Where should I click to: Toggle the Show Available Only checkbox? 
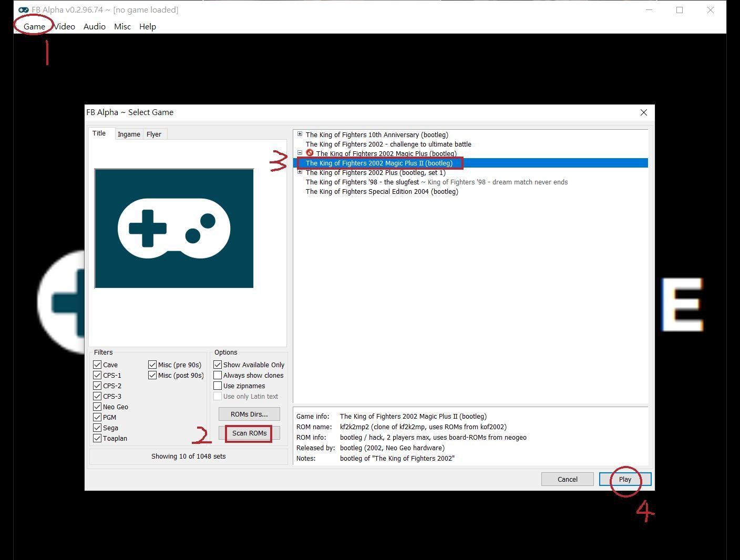[x=218, y=365]
